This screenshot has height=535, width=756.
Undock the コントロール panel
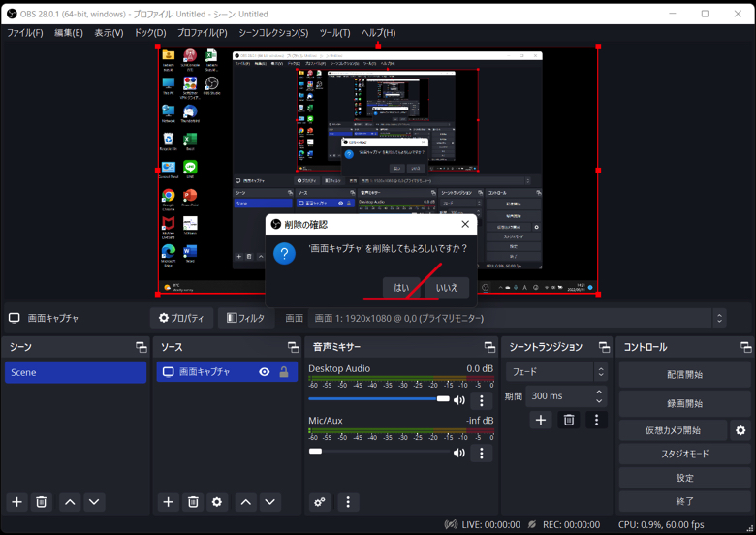746,347
